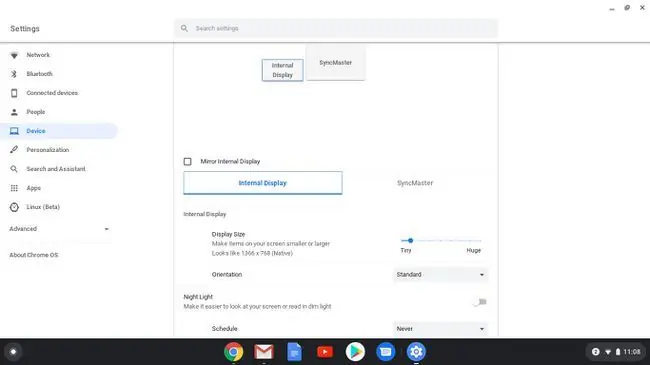The height and width of the screenshot is (365, 650).
Task: Switch to SyncMaster tab
Action: tap(415, 183)
